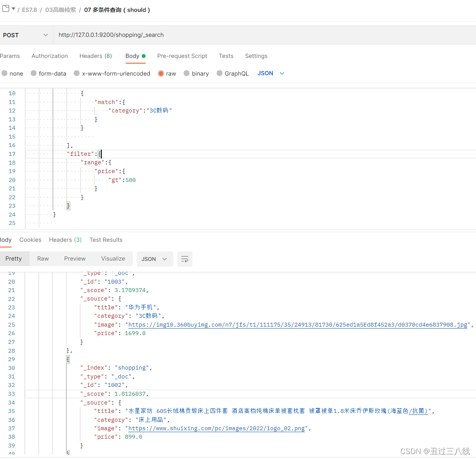Click the category "床上用品" value
Viewport: 476px width, 459px height.
(151, 420)
